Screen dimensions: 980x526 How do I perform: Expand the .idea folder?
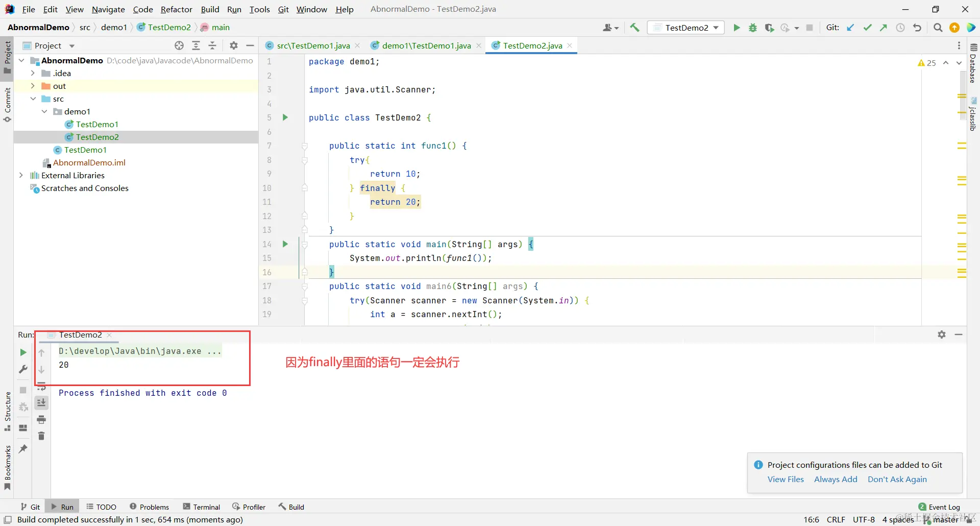pos(33,73)
